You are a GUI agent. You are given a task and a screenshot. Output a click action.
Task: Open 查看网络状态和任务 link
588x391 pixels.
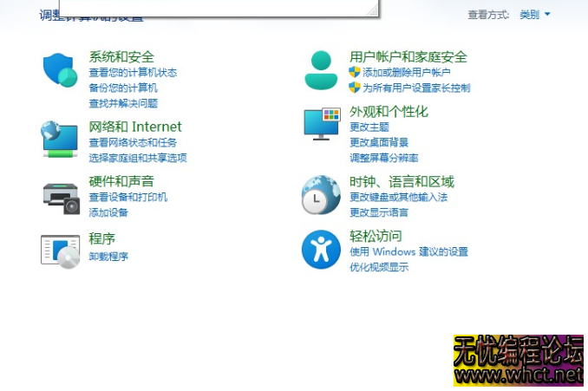(x=133, y=142)
